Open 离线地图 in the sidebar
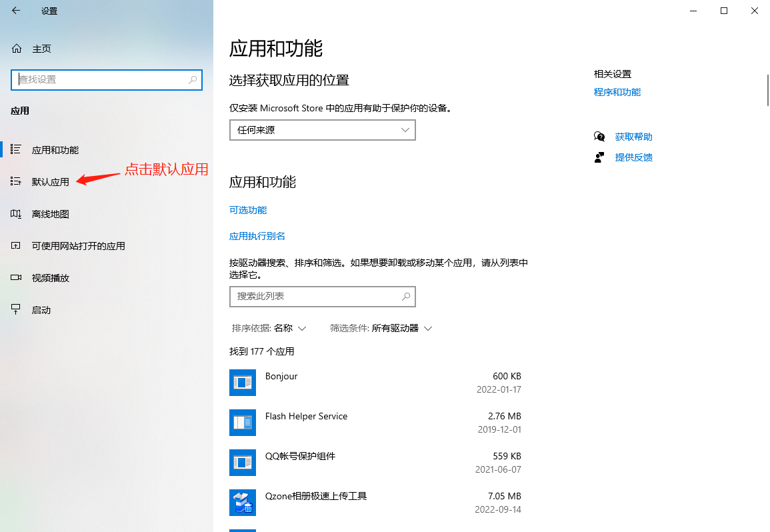The image size is (770, 532). point(50,214)
